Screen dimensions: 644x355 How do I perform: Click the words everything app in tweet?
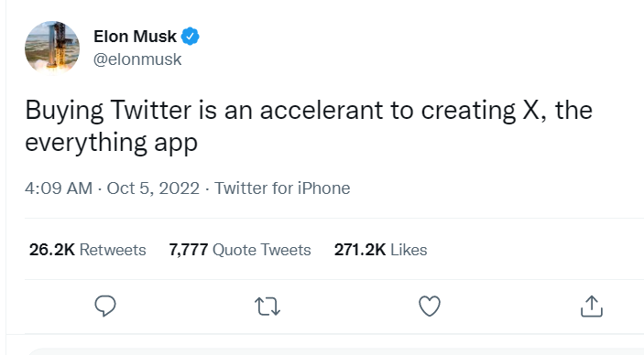coord(112,143)
